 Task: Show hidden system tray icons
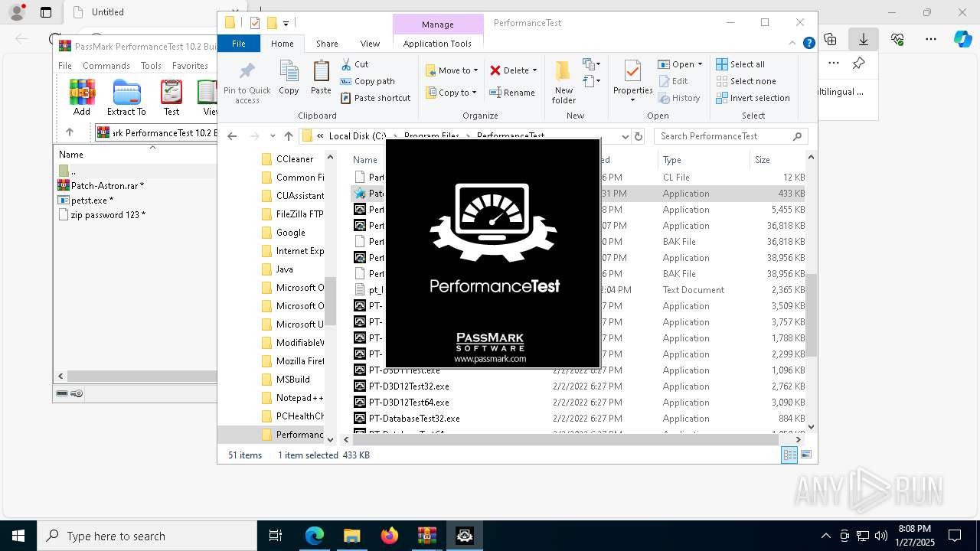pyautogui.click(x=825, y=536)
